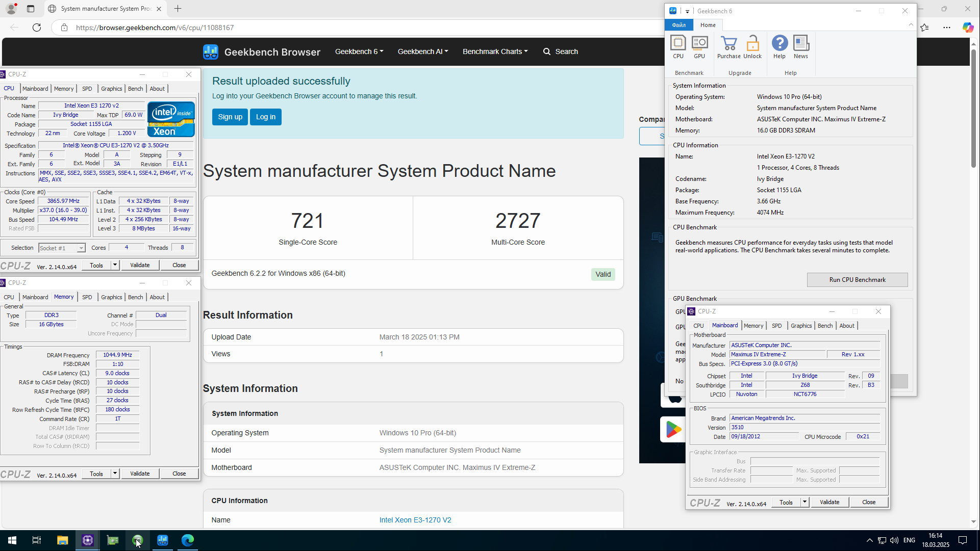The width and height of the screenshot is (980, 551).
Task: Click the CPU benchmark icon in Geekbench ribbon
Action: [678, 47]
